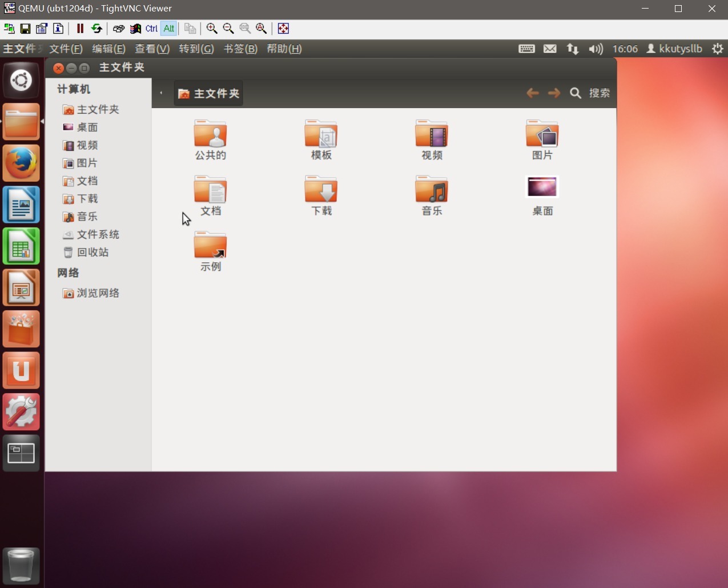The height and width of the screenshot is (588, 728).
Task: Show connection info icon in TightVNC toolbar
Action: tap(58, 29)
